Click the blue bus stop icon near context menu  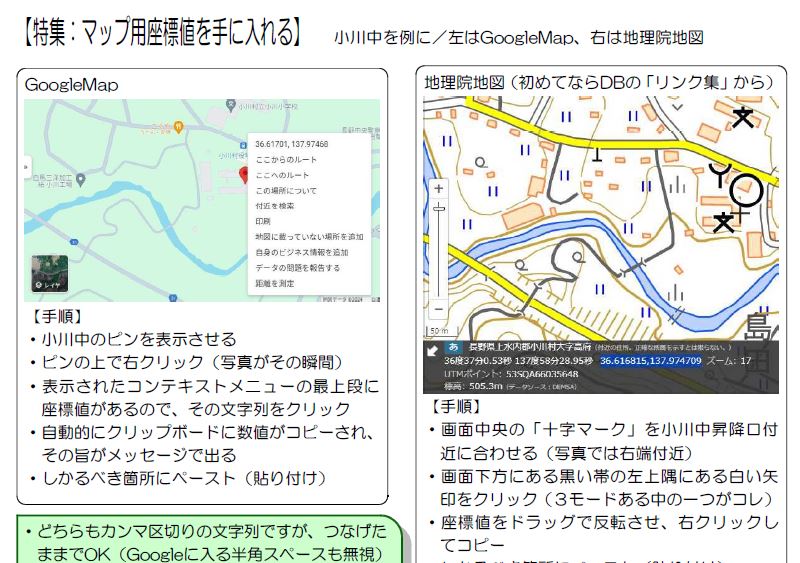[243, 146]
